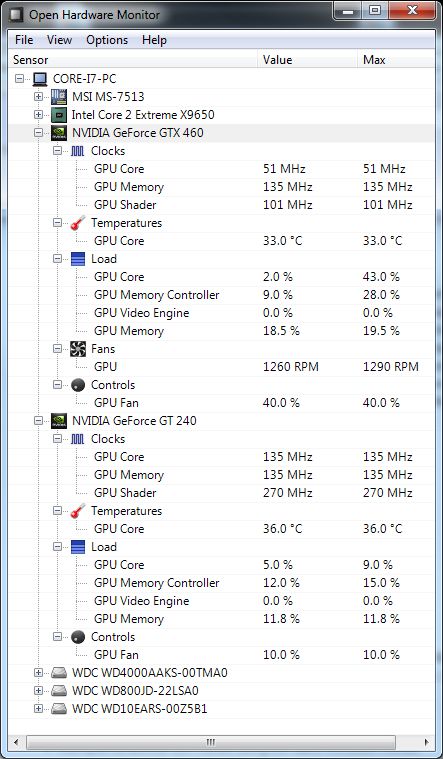This screenshot has width=443, height=759.
Task: Click the MSI MS-7513 motherboard icon
Action: [59, 96]
